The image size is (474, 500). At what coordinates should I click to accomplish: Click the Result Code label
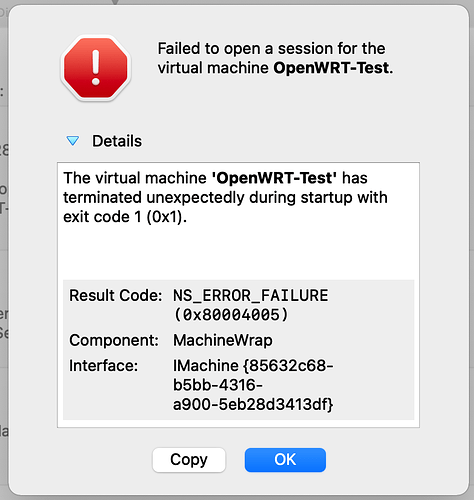click(116, 296)
